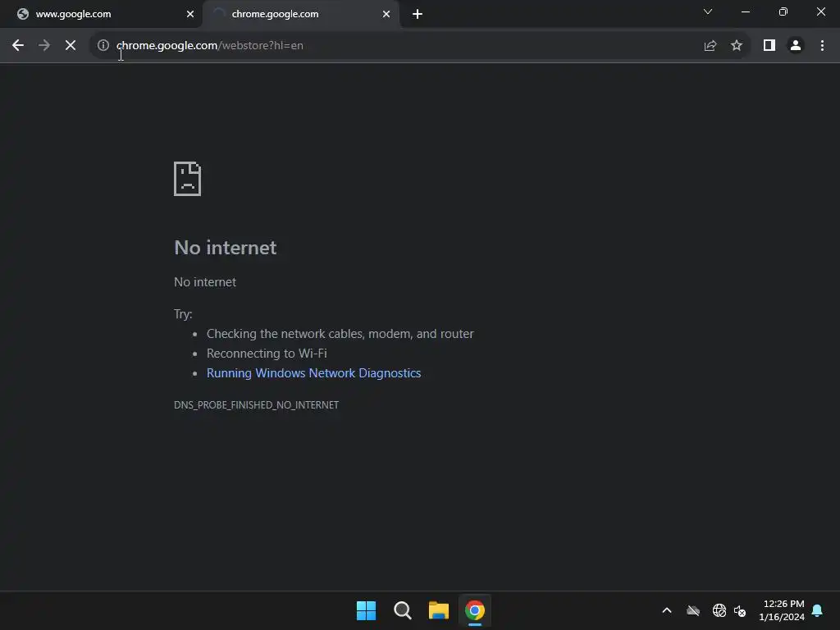Screen dimensions: 840x630
Task: Share this page icon
Action: pyautogui.click(x=710, y=46)
